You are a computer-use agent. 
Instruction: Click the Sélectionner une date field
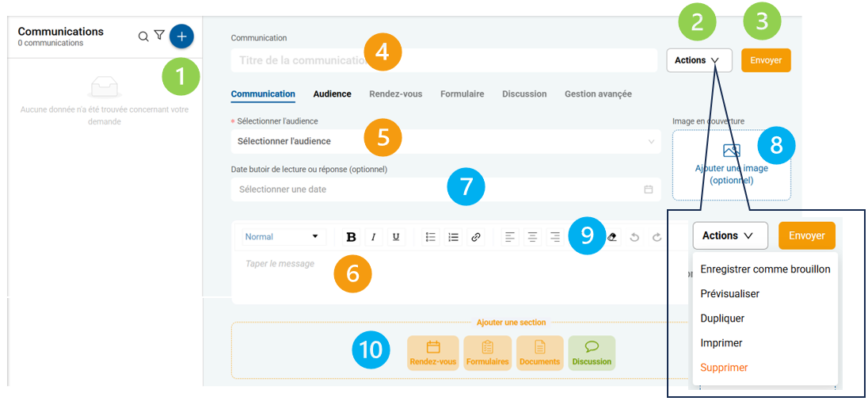pyautogui.click(x=446, y=189)
